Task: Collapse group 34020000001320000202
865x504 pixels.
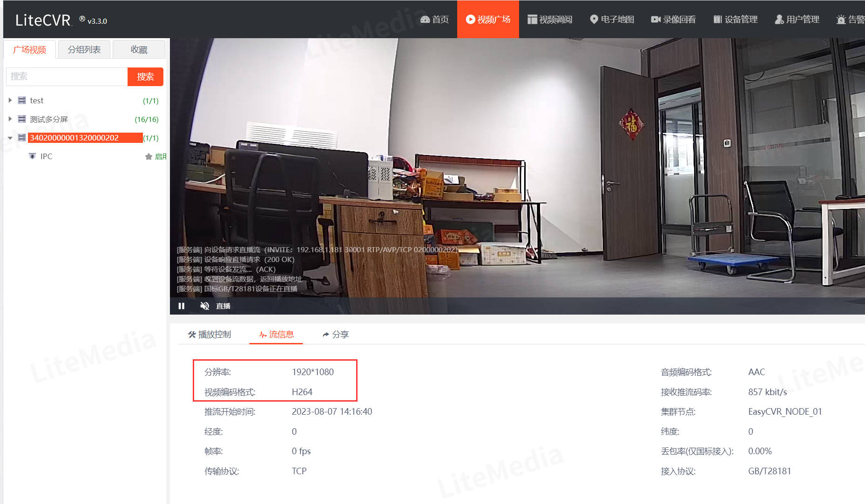Action: (x=10, y=137)
